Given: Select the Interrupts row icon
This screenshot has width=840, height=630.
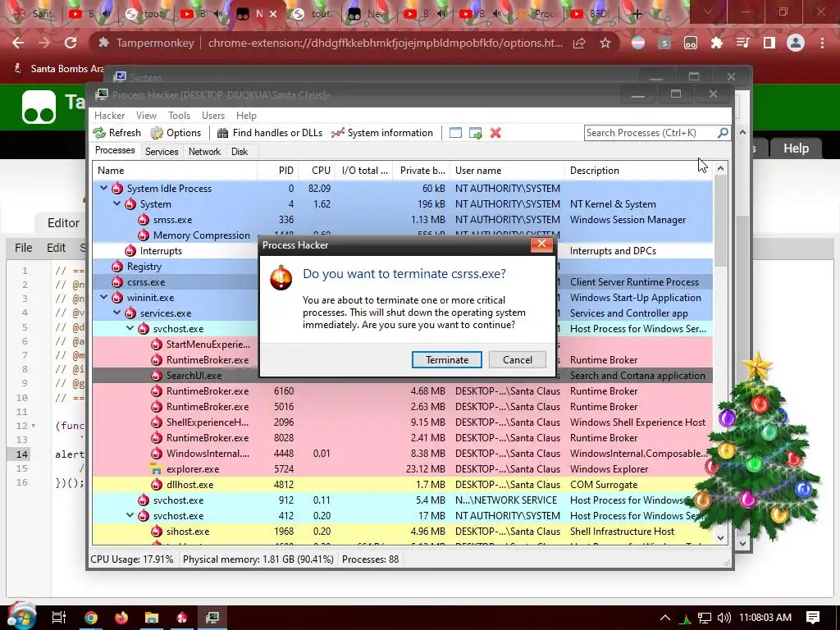Looking at the screenshot, I should tap(130, 251).
